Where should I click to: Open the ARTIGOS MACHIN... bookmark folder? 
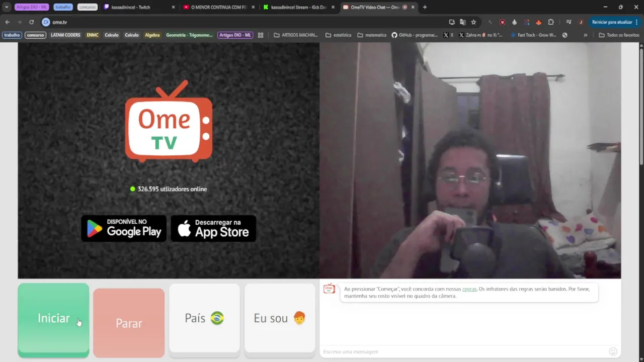[x=296, y=35]
